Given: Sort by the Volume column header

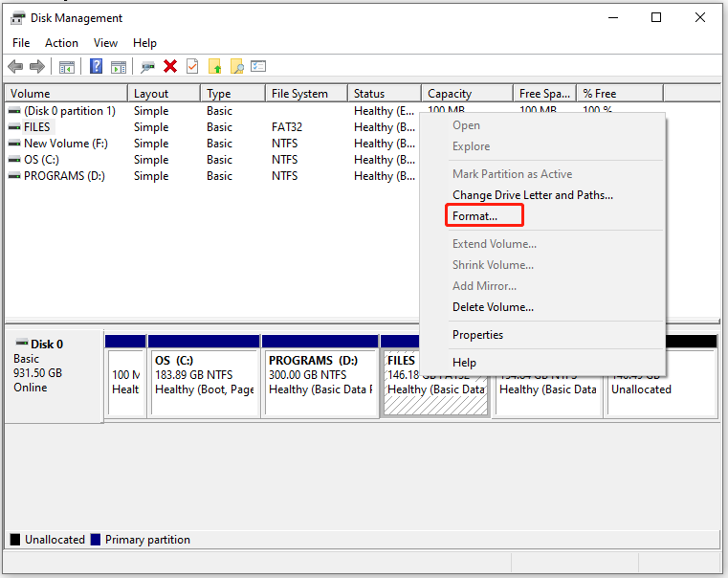Looking at the screenshot, I should point(66,94).
